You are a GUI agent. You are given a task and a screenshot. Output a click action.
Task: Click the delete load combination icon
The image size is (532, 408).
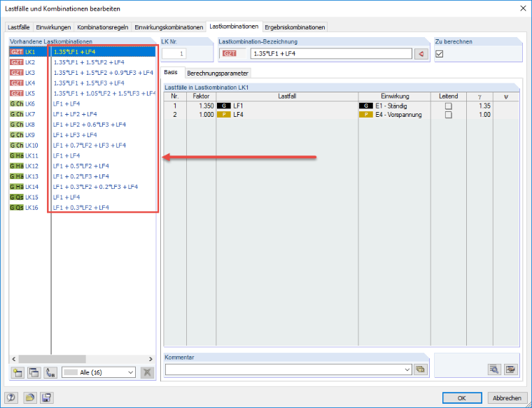click(x=147, y=372)
